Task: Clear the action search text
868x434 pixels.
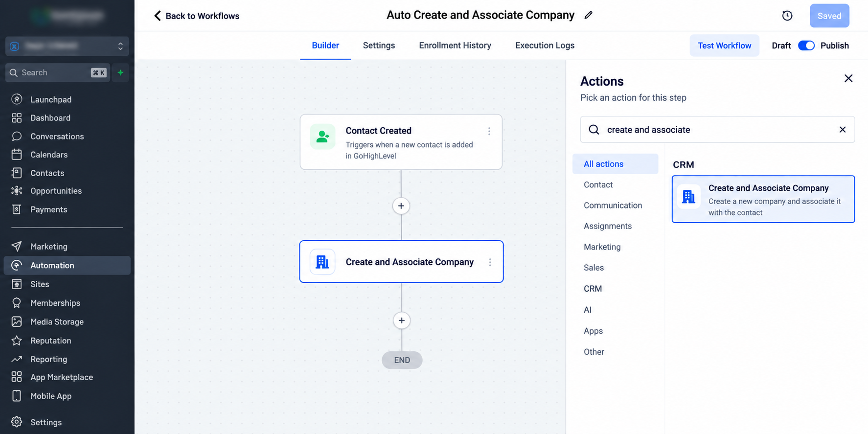Action: pos(843,130)
